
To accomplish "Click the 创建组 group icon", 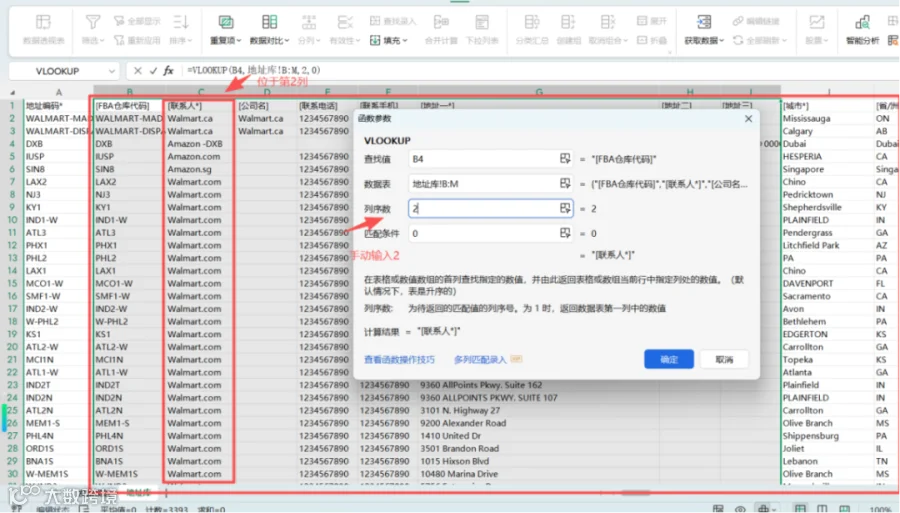I will (x=568, y=23).
